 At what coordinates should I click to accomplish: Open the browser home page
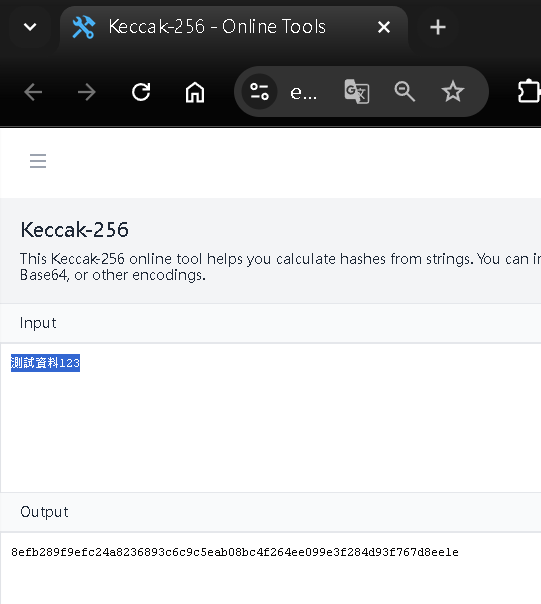point(195,92)
